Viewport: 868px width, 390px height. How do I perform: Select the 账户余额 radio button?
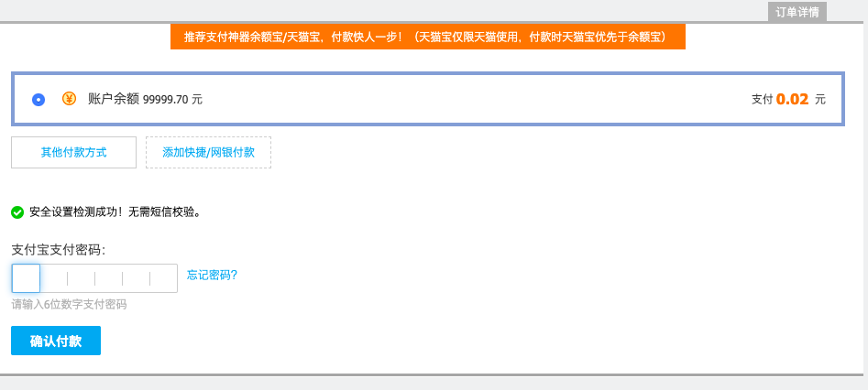click(38, 100)
